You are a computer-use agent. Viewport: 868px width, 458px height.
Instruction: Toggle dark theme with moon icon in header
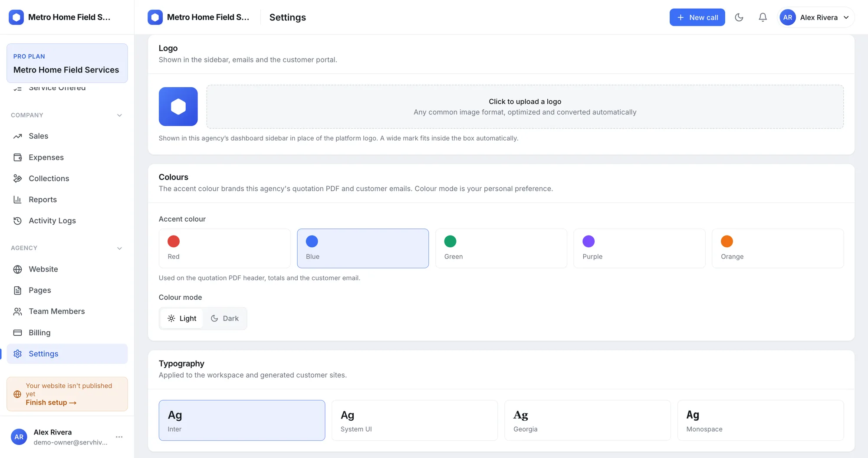(739, 17)
